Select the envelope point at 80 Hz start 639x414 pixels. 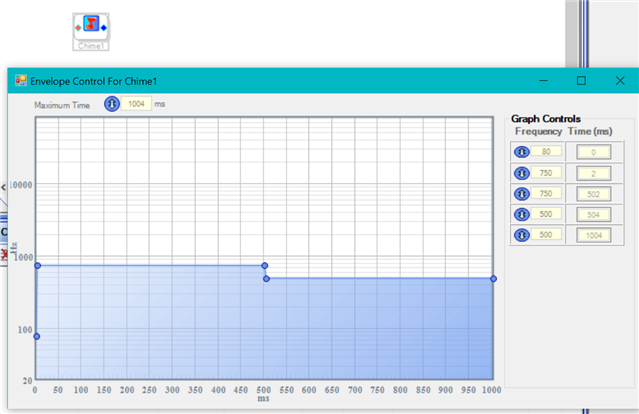[x=37, y=336]
